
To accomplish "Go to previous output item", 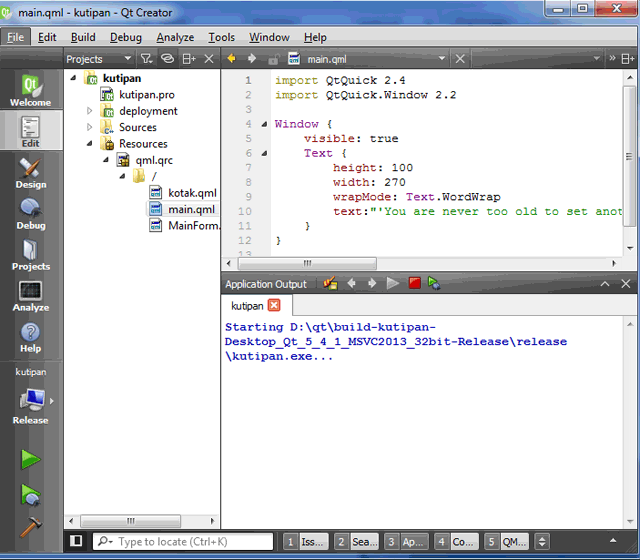I will 351,283.
